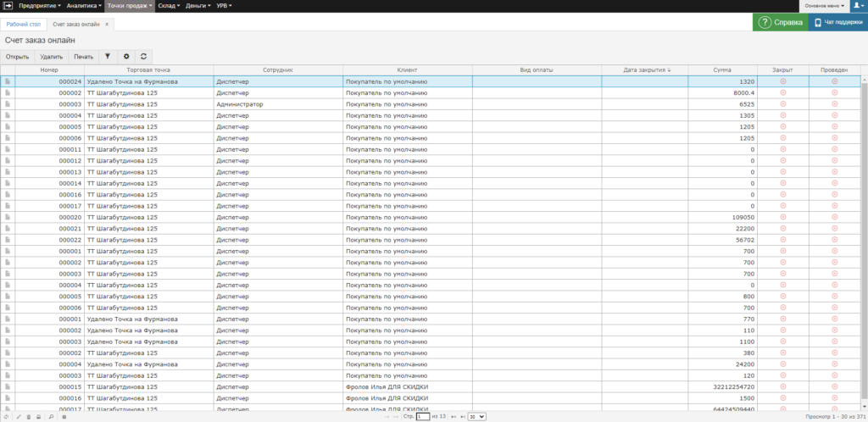
Task: Expand the 'Предприятие' menu dropdown
Action: 36,6
